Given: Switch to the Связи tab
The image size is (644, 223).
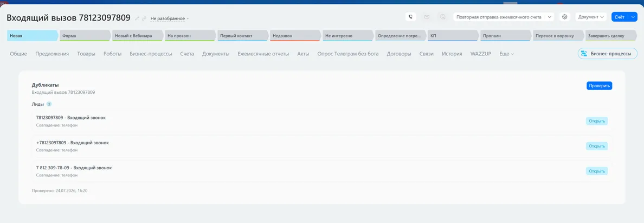Looking at the screenshot, I should 426,54.
